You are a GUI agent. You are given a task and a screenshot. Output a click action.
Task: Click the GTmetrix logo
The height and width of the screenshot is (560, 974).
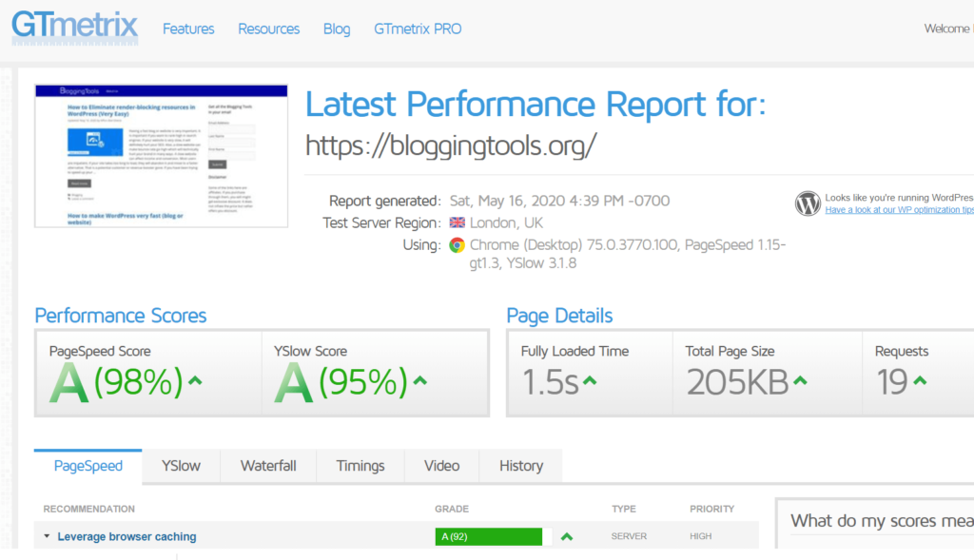(x=74, y=28)
